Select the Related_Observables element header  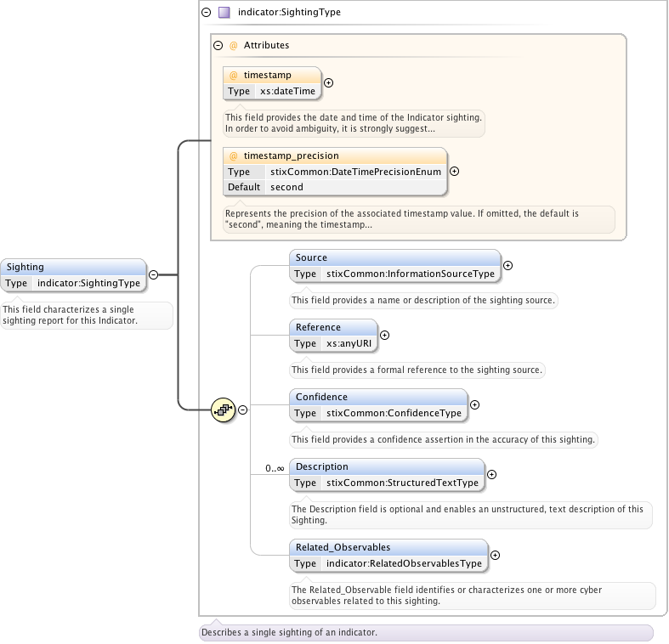point(388,547)
